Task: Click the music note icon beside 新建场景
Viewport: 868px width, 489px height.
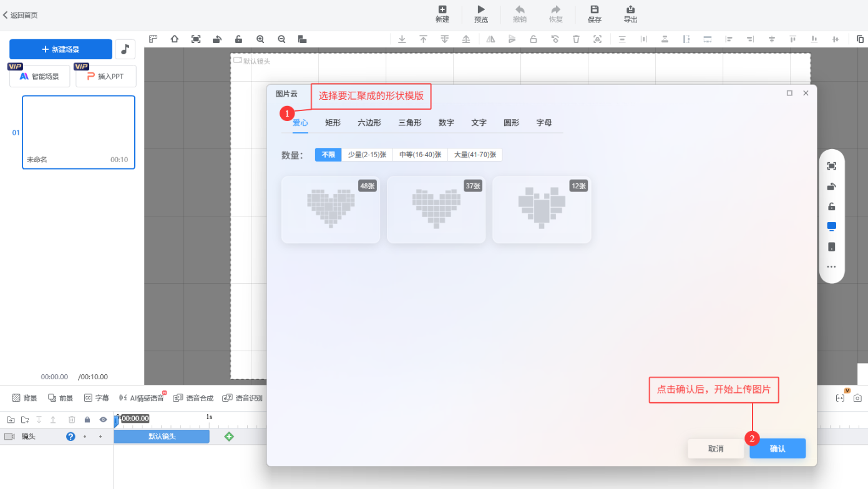Action: point(125,49)
